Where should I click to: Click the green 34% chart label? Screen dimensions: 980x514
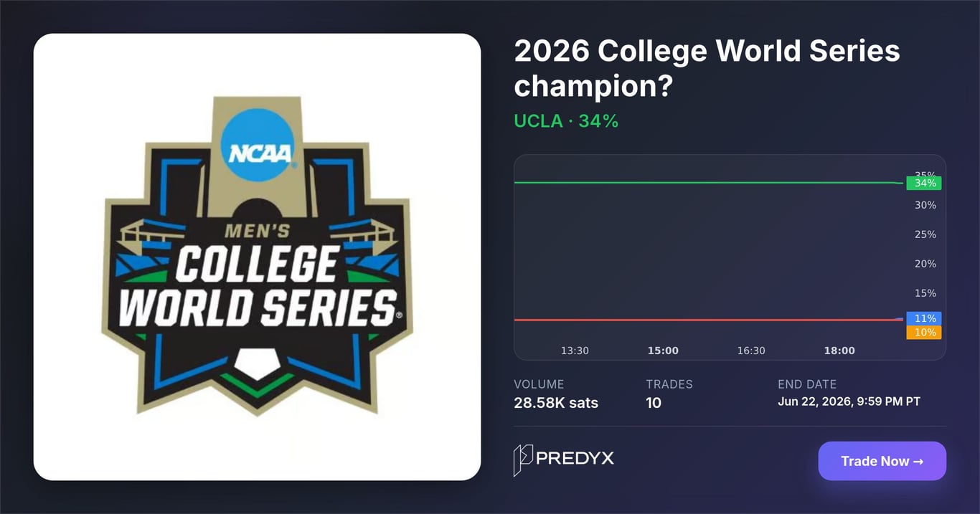(x=924, y=183)
